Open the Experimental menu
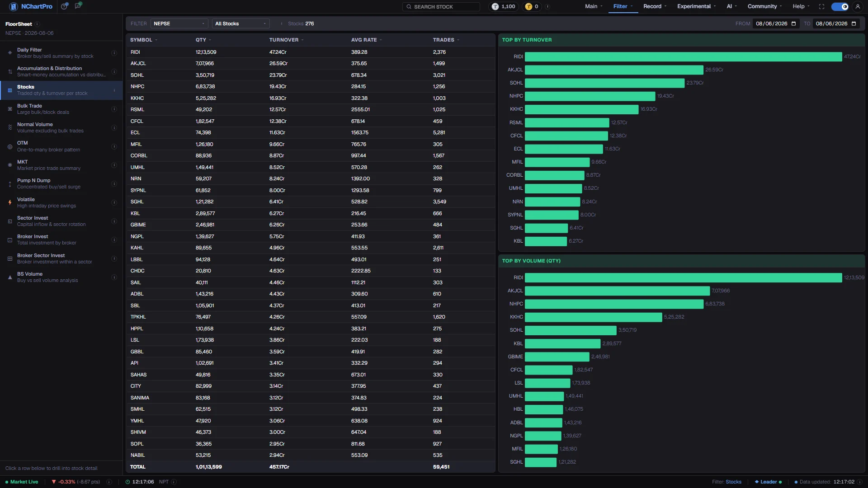Image resolution: width=868 pixels, height=488 pixels. coord(696,6)
